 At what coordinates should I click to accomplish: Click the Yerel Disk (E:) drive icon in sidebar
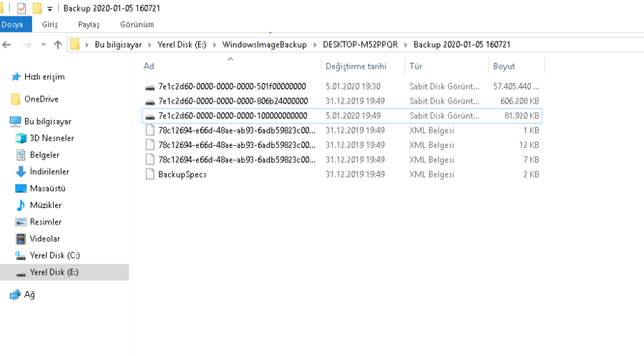[x=21, y=274]
